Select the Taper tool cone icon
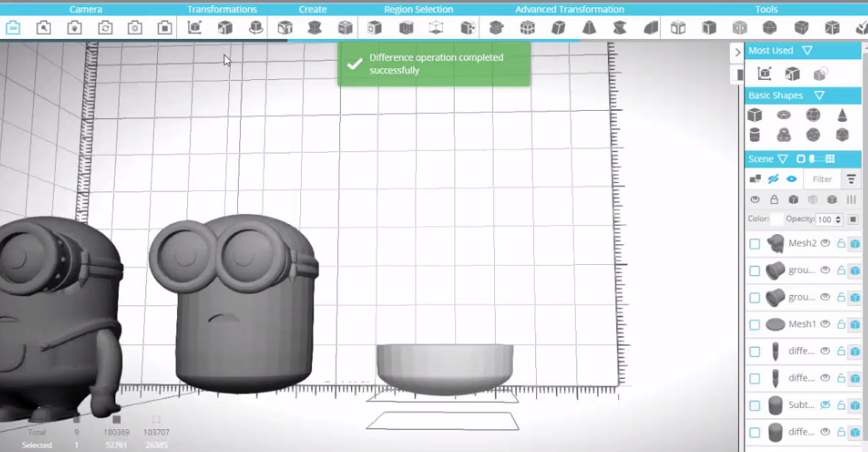Image resolution: width=868 pixels, height=452 pixels. [589, 28]
